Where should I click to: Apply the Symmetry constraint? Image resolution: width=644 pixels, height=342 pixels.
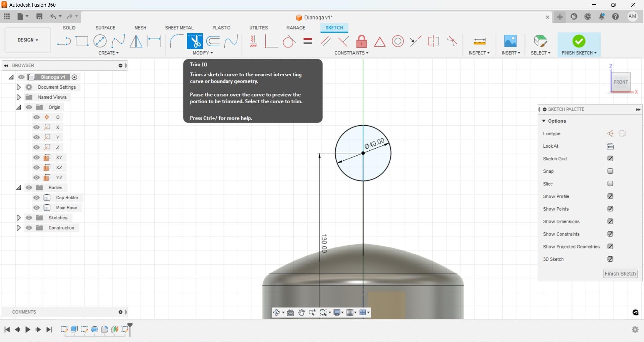(x=434, y=41)
